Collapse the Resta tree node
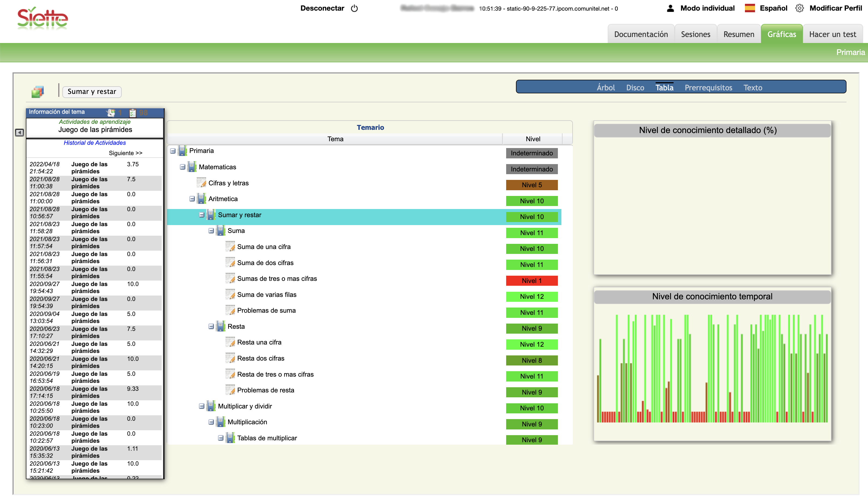Screen dimensions: 868x504 click(211, 326)
